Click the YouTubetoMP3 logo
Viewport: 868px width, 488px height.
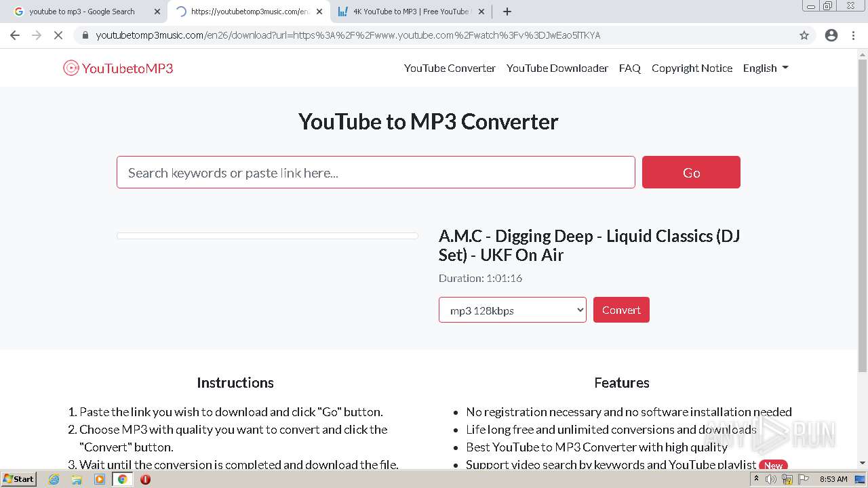(118, 68)
